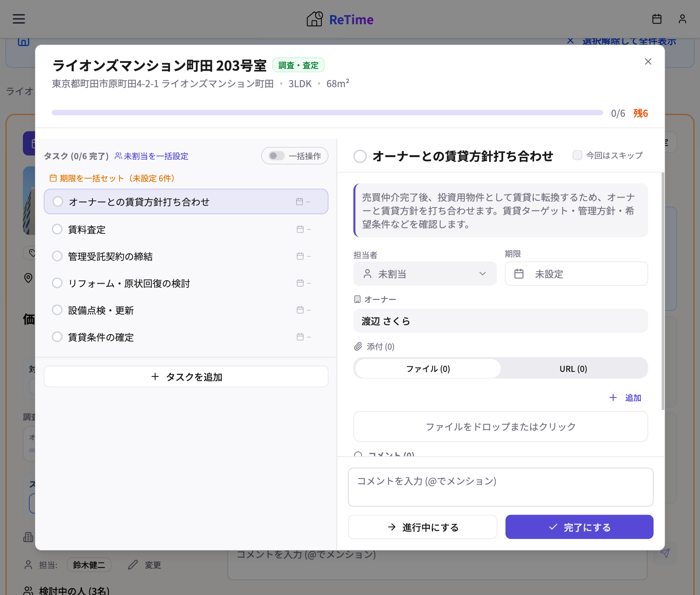Click the 調査・査定 status badge

[x=298, y=65]
